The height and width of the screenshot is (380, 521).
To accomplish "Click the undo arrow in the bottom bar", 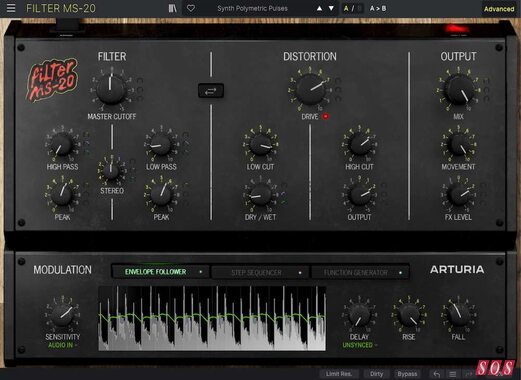I will [x=437, y=374].
